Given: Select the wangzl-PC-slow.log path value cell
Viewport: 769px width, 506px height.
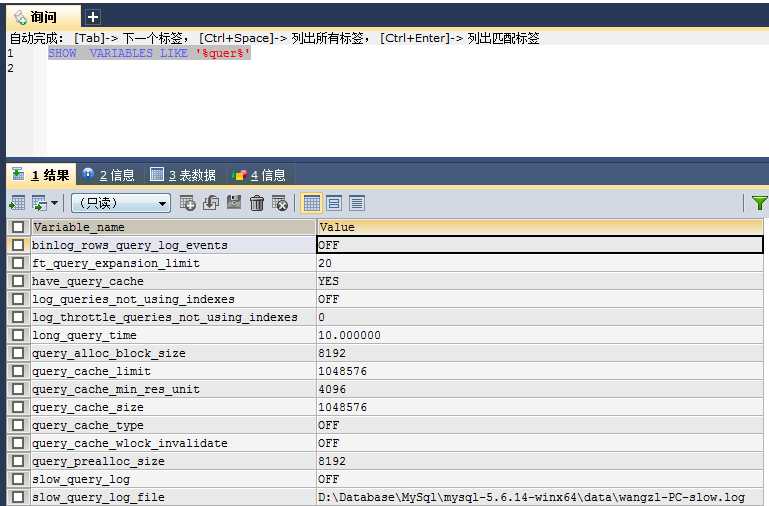Looking at the screenshot, I should [539, 497].
